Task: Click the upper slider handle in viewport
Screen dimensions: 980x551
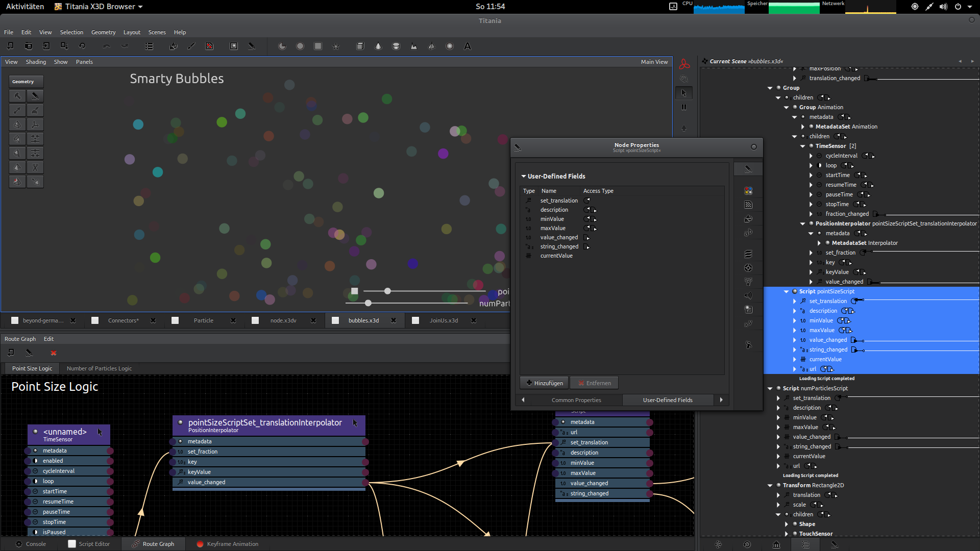Action: tap(387, 291)
